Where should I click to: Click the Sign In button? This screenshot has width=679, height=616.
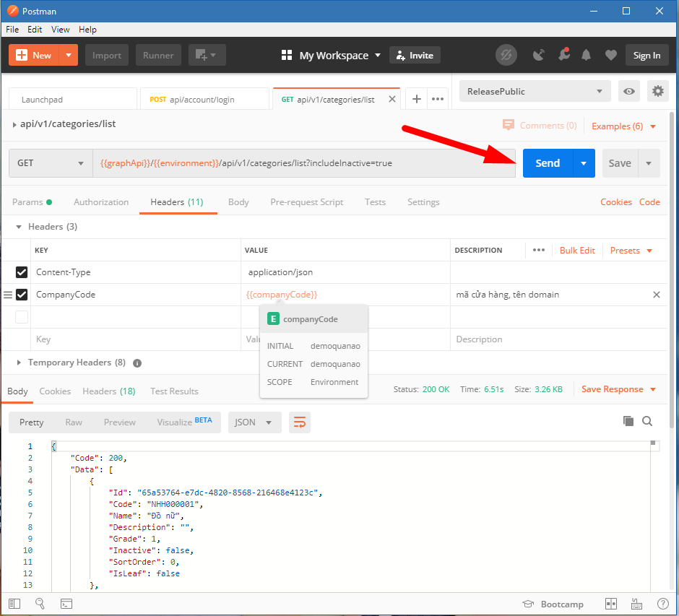[646, 55]
